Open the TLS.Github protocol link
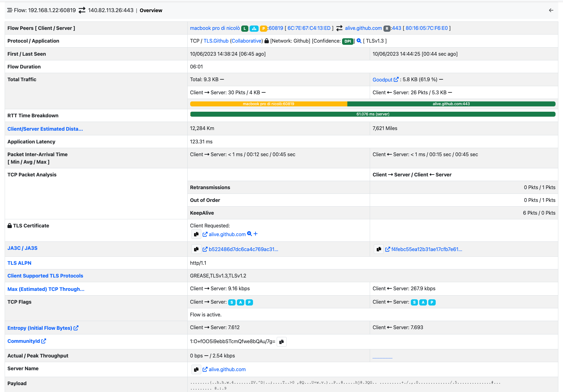The image size is (563, 392). 216,41
